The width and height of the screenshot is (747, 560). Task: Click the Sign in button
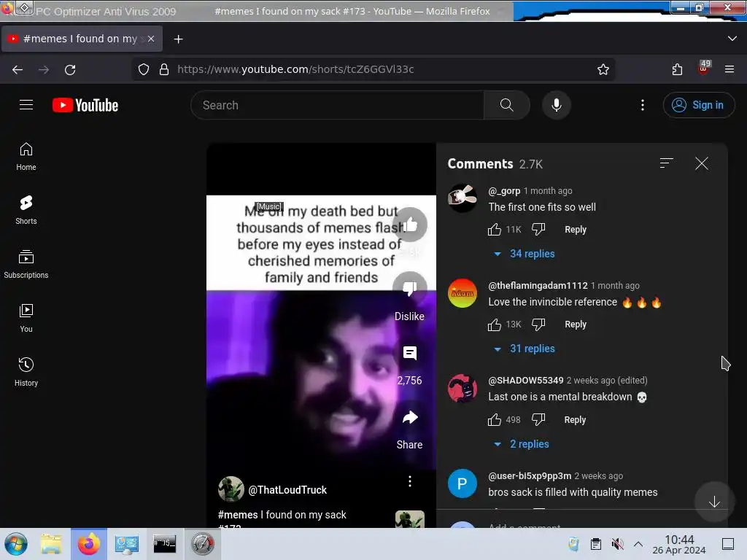coord(698,105)
